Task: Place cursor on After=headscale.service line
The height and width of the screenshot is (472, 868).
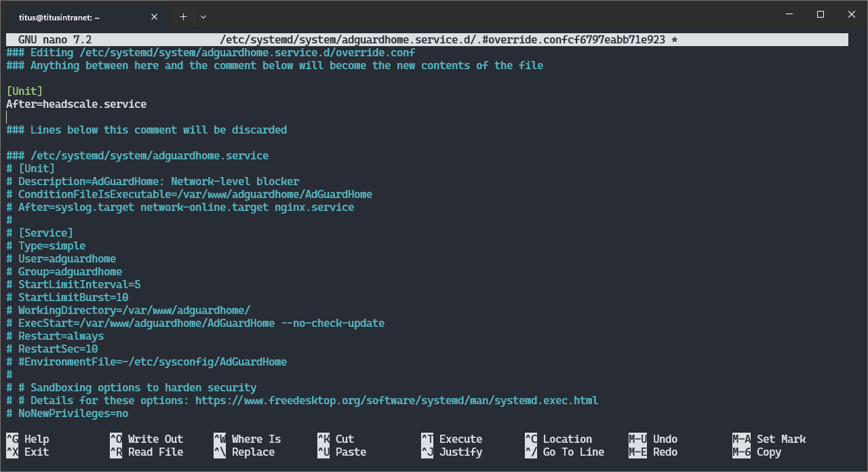Action: (x=77, y=104)
